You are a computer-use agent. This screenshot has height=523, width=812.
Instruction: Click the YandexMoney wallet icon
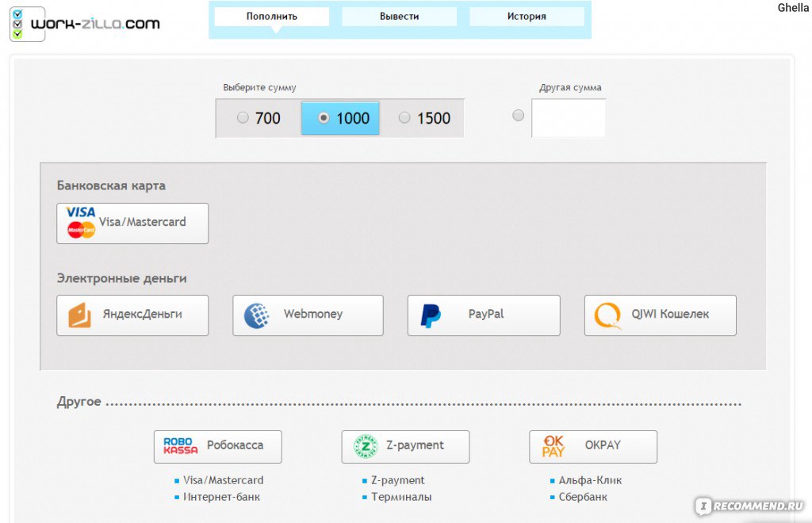point(79,315)
